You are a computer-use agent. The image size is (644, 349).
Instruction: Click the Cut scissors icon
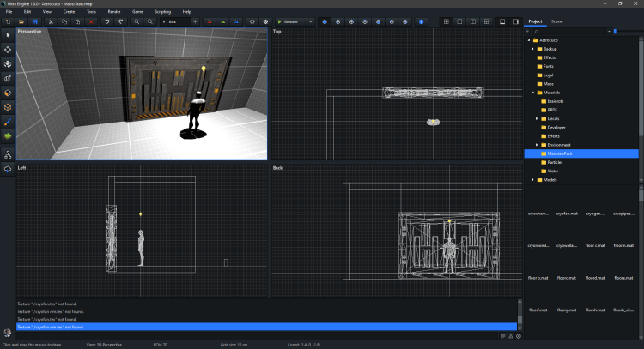point(52,21)
